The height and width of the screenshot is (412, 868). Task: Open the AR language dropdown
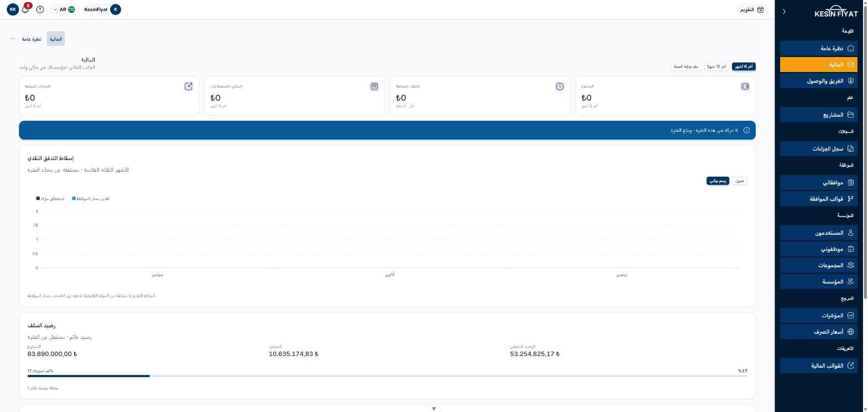click(64, 9)
